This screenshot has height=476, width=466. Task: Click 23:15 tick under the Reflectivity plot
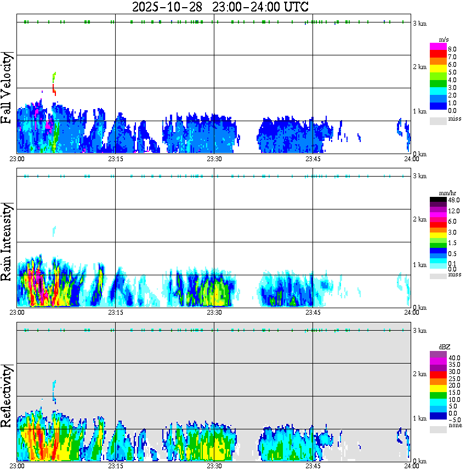click(x=116, y=466)
